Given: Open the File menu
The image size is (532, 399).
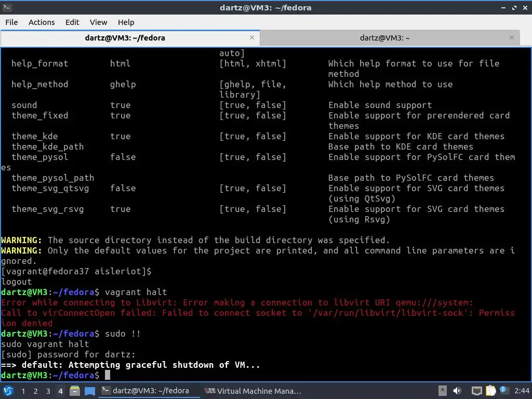Looking at the screenshot, I should pos(11,22).
